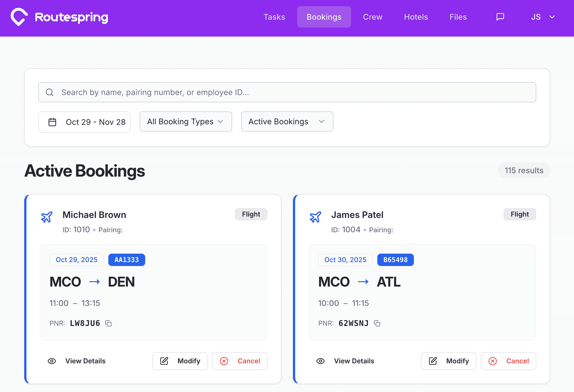Copy PNR LW8JU6 using the copy icon
The height and width of the screenshot is (392, 574).
point(108,323)
